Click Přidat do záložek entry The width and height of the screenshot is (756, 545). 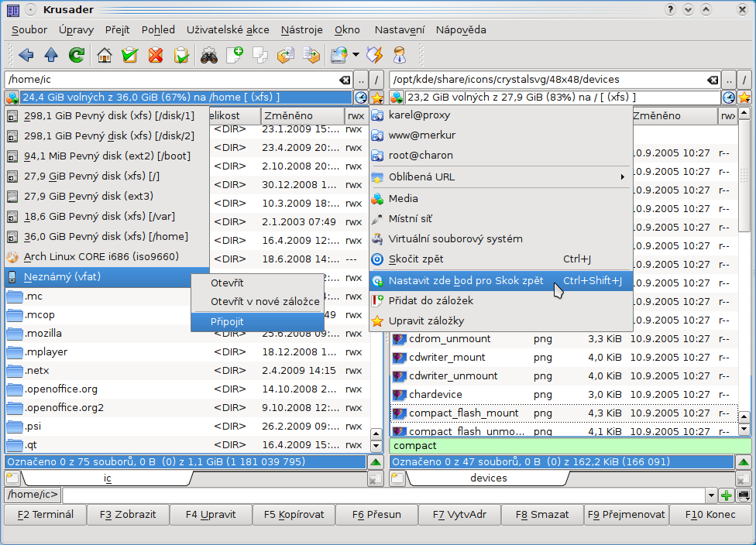(x=501, y=301)
